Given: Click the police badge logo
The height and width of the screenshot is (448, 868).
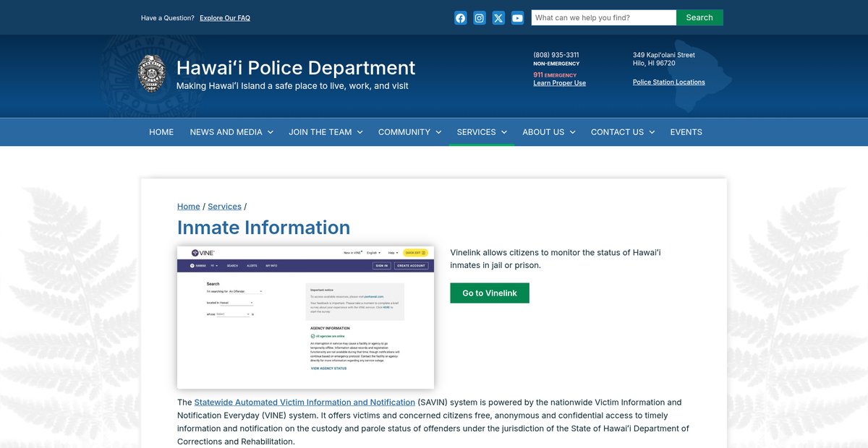Looking at the screenshot, I should [152, 74].
